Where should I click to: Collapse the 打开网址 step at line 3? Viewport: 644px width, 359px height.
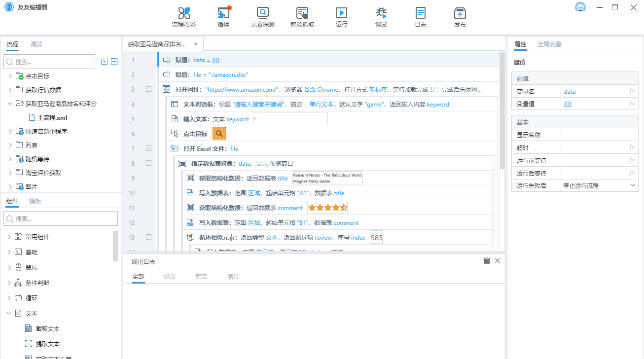coord(148,89)
